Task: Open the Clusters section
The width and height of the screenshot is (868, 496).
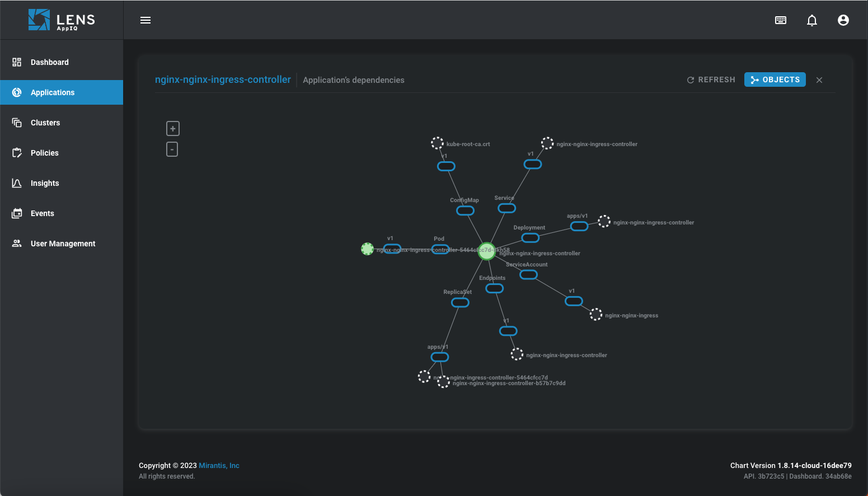Action: tap(62, 123)
